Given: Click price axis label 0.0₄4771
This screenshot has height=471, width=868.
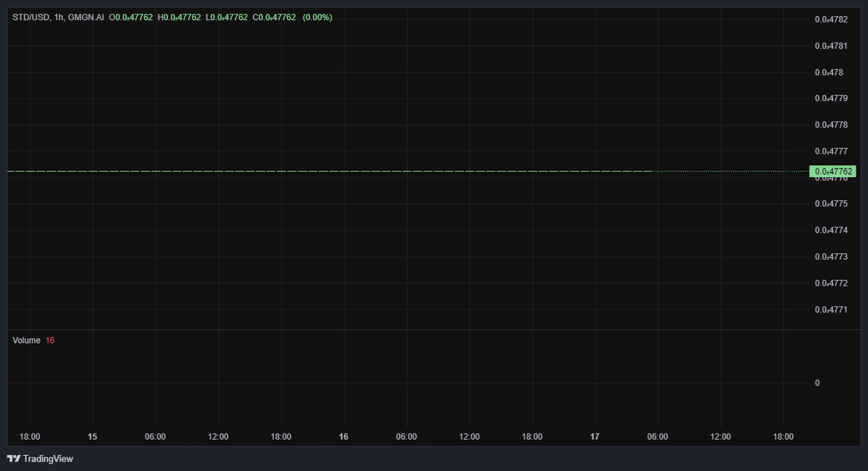Looking at the screenshot, I should [x=831, y=310].
